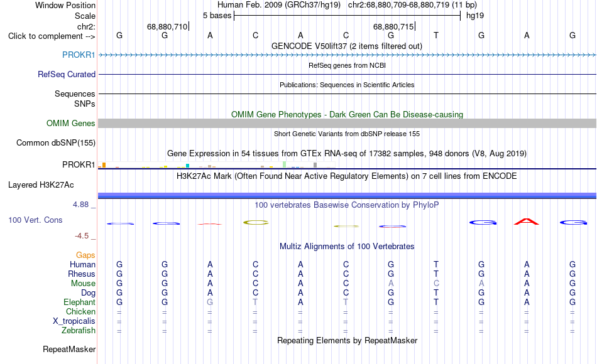Click the H3K27Ac Mark ENCODE track title
This screenshot has height=364, width=597.
click(347, 176)
